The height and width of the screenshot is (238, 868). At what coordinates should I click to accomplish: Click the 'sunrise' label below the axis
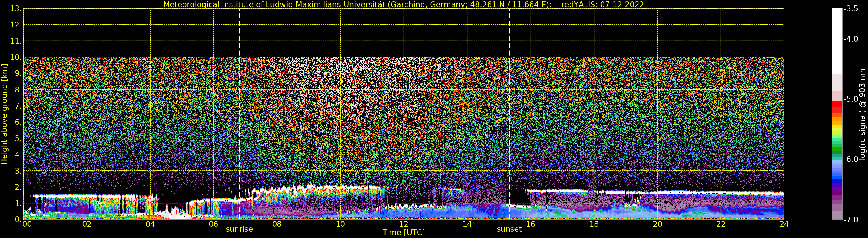pyautogui.click(x=239, y=229)
